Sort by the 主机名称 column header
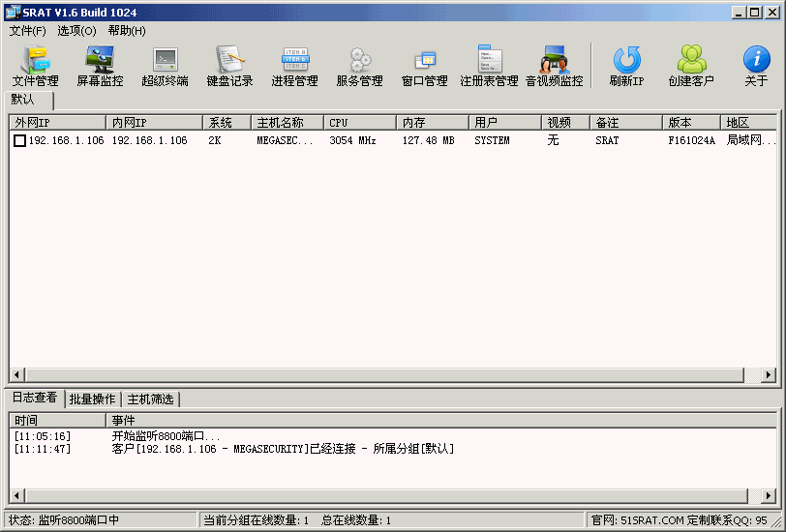The height and width of the screenshot is (532, 786). click(x=287, y=123)
